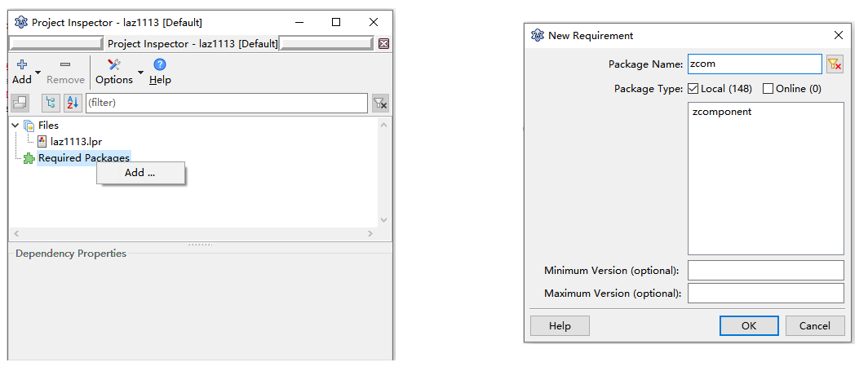The width and height of the screenshot is (868, 371).
Task: Click tree horizontal scrollbar left arrow
Action: click(16, 234)
